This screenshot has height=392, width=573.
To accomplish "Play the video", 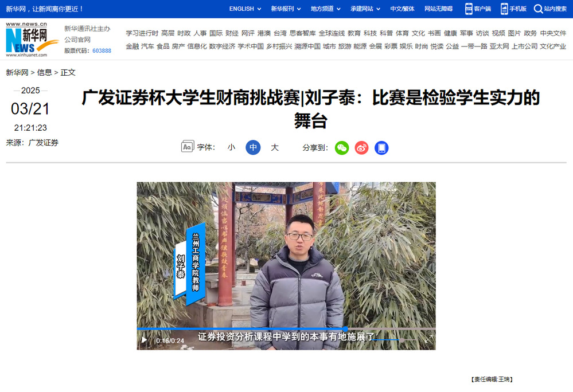I will point(145,340).
